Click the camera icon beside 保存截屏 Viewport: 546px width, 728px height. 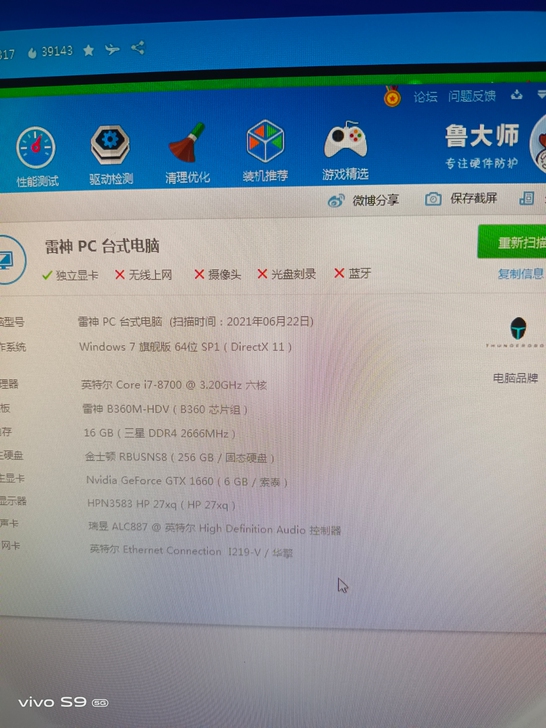[x=433, y=199]
